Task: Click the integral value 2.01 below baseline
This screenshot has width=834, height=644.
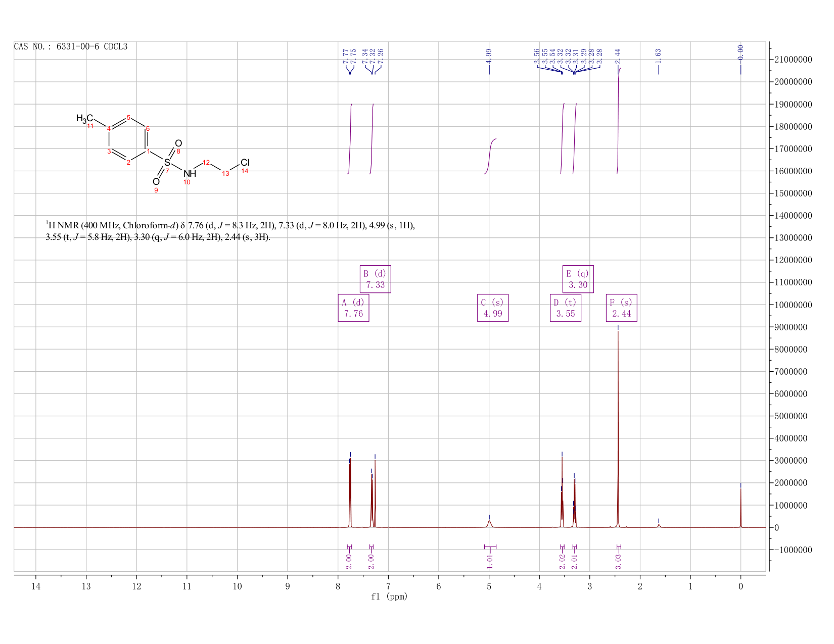Action: pyautogui.click(x=574, y=561)
